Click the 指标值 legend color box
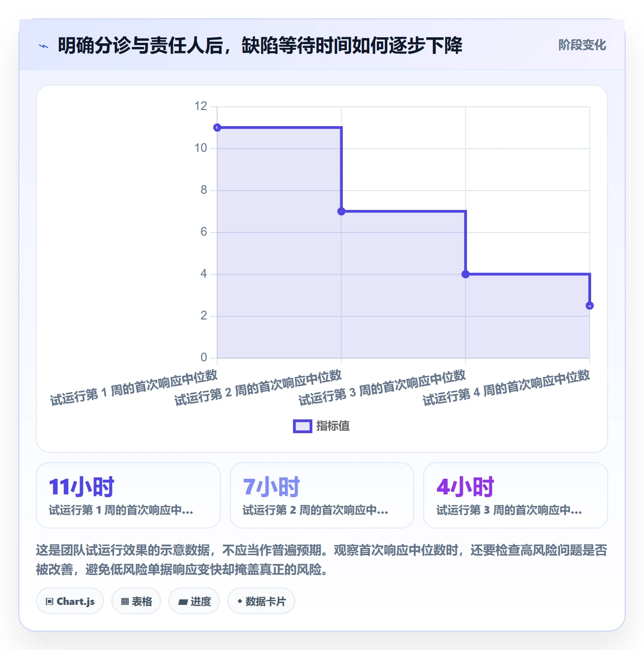The width and height of the screenshot is (644, 650). (303, 426)
